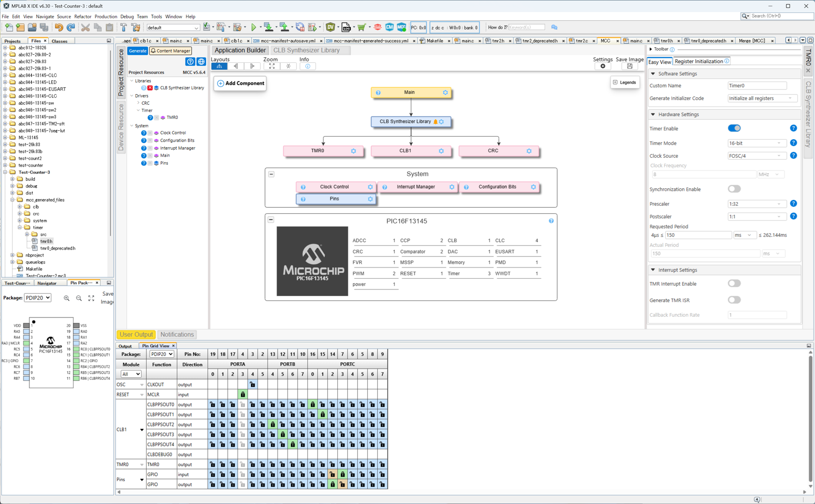
Task: Collapse the System group in Application Builder
Action: [271, 174]
